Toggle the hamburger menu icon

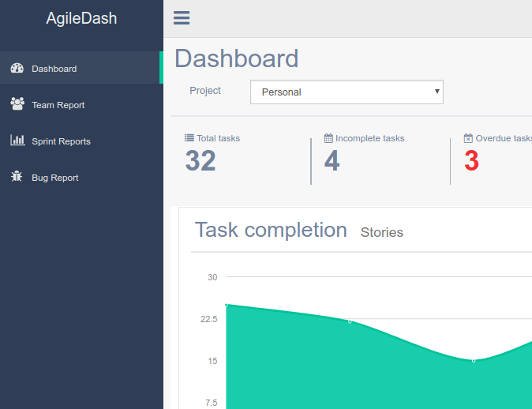click(x=182, y=18)
